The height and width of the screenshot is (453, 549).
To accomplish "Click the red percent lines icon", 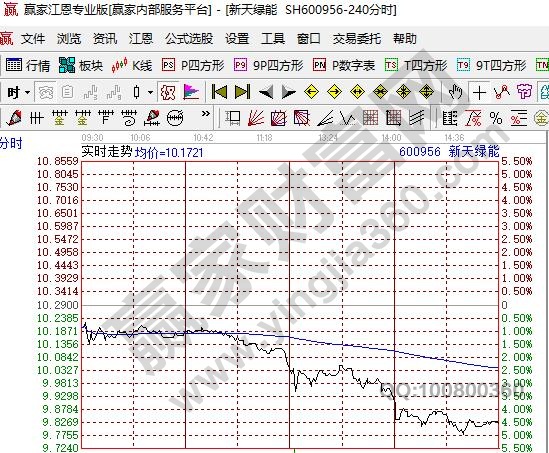I will tap(519, 118).
